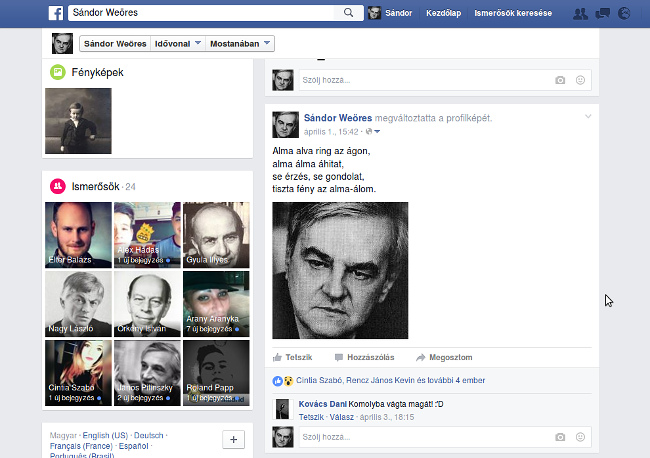The image size is (650, 458).
Task: Open post options chevron menu
Action: point(588,116)
